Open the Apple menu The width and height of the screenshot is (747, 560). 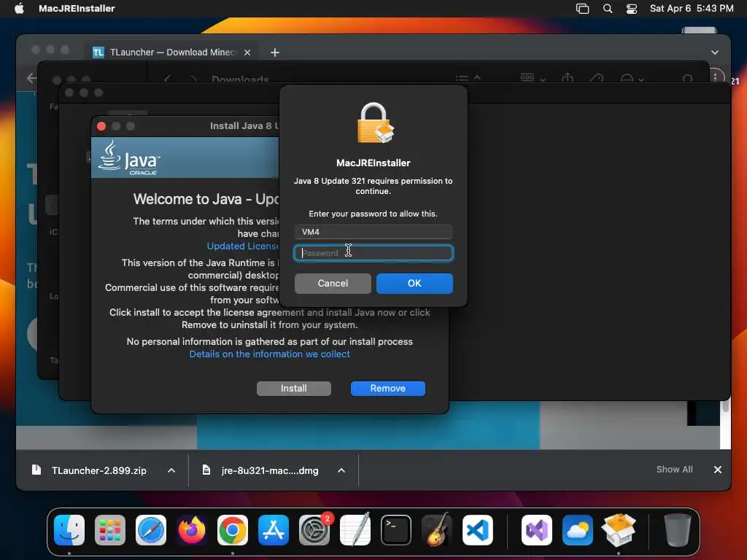pyautogui.click(x=19, y=9)
